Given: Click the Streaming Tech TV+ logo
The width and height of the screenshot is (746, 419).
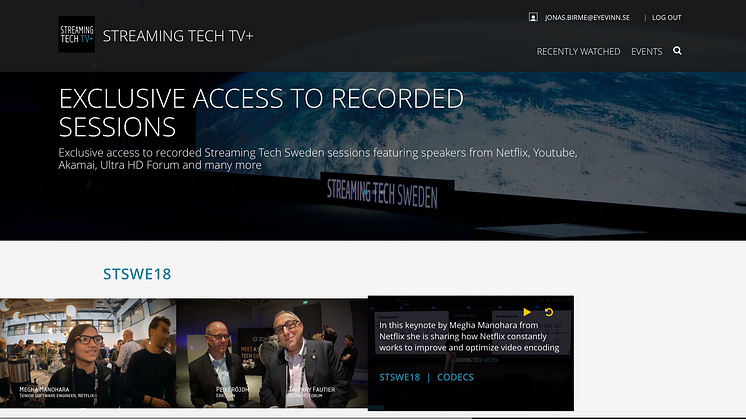Looking at the screenshot, I should click(77, 34).
